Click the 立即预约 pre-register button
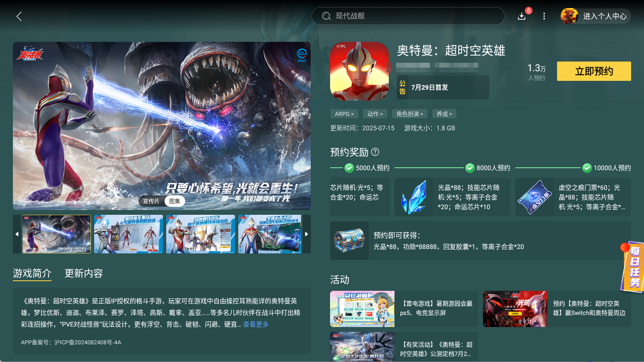Image resolution: width=644 pixels, height=362 pixels. 594,71
